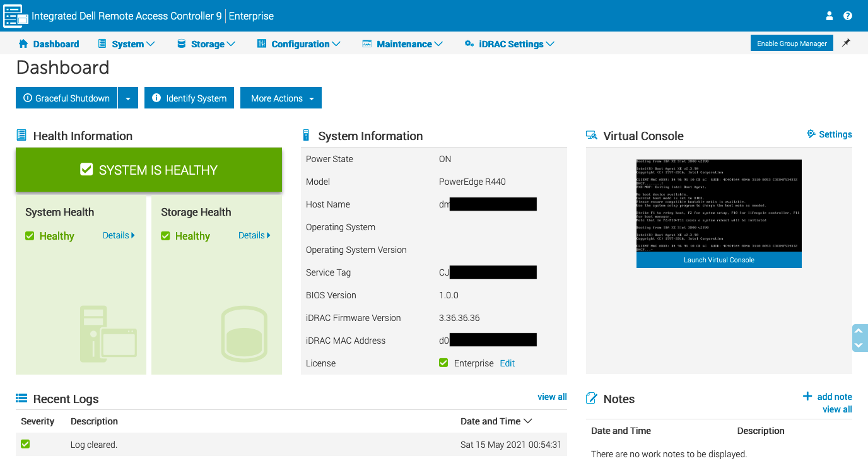The width and height of the screenshot is (868, 473).
Task: Click the Recent Logs list icon
Action: pos(21,399)
